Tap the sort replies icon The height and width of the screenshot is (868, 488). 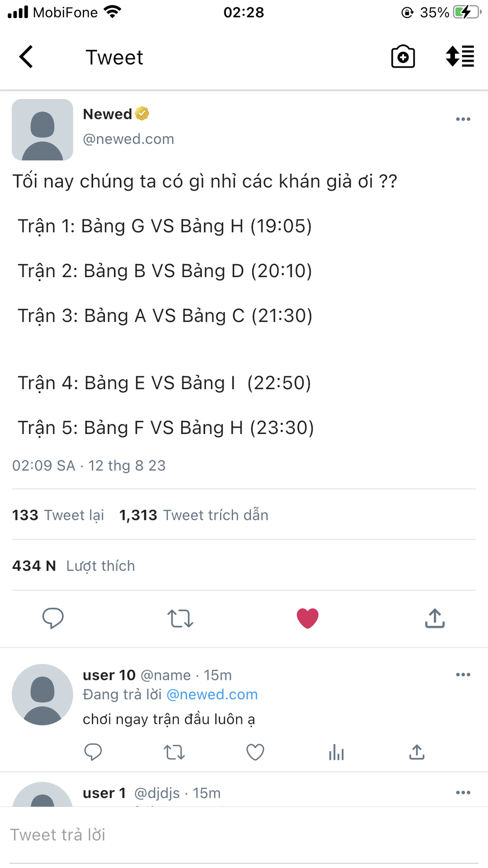[x=460, y=57]
